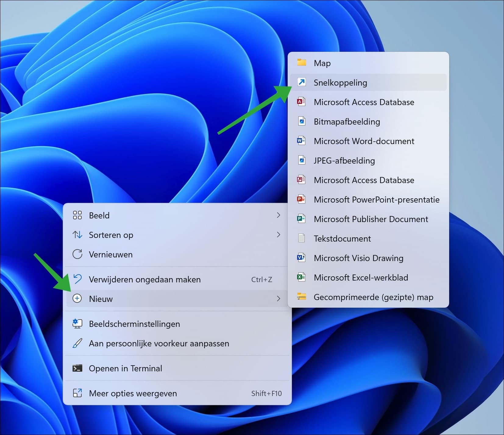Image resolution: width=504 pixels, height=435 pixels.
Task: Select Vernieuwen from the context menu
Action: click(x=110, y=254)
